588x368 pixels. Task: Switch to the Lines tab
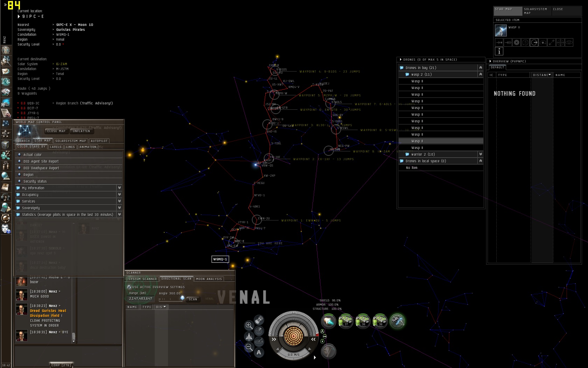[70, 147]
